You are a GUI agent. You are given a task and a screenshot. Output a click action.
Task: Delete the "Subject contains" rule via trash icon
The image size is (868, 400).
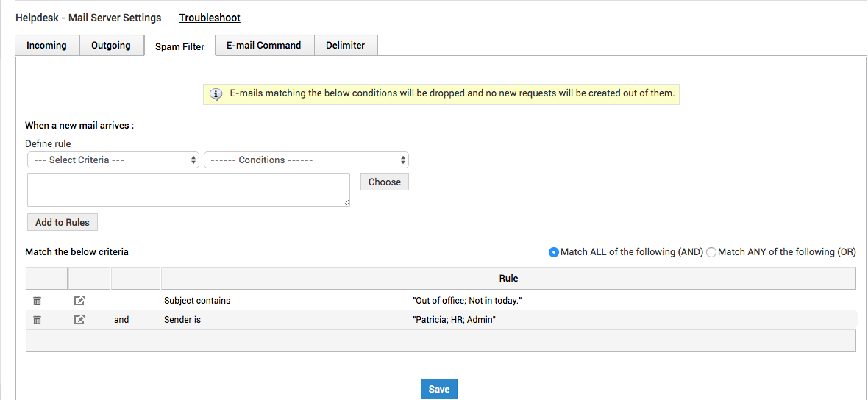pyautogui.click(x=38, y=301)
